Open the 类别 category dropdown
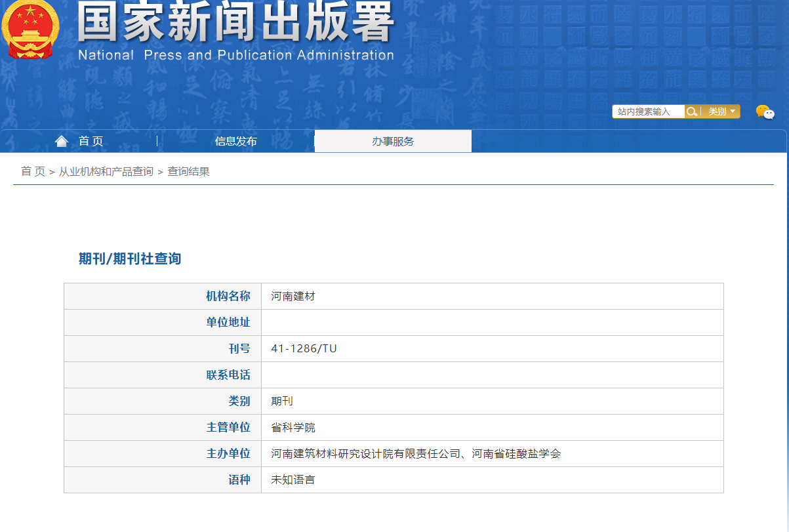Image resolution: width=789 pixels, height=532 pixels. click(721, 112)
